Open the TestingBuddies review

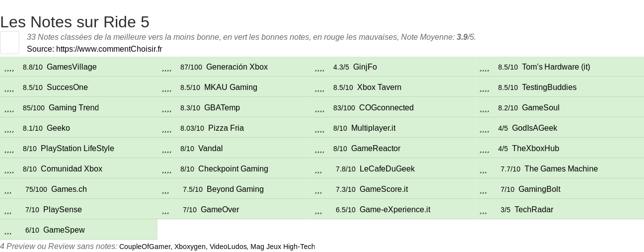[x=549, y=87]
